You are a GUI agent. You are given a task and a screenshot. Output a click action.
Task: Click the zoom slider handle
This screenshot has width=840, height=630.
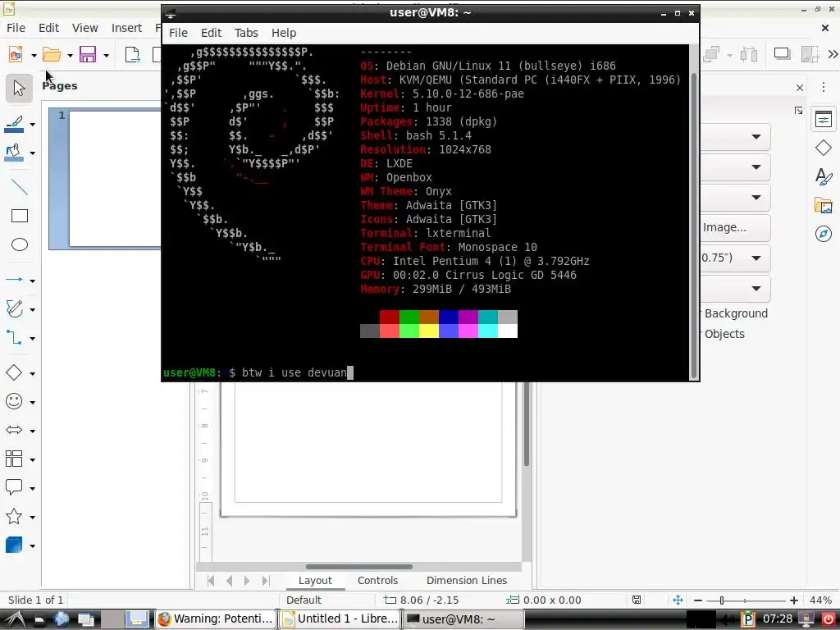[x=722, y=600]
